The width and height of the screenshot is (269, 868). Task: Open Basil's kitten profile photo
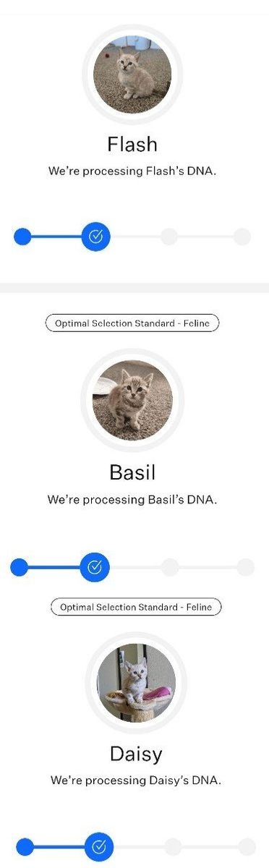pyautogui.click(x=132, y=400)
